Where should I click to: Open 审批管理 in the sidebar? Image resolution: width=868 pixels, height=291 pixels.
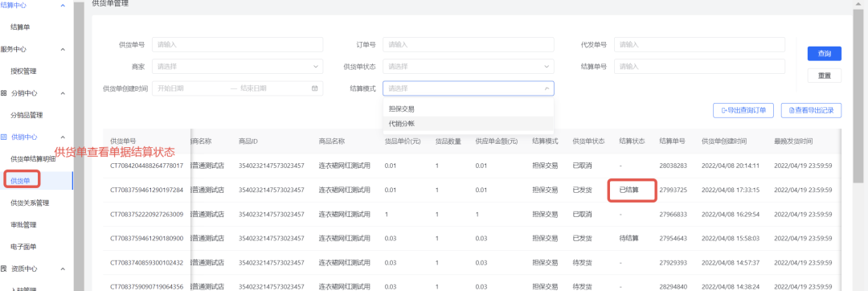[24, 224]
